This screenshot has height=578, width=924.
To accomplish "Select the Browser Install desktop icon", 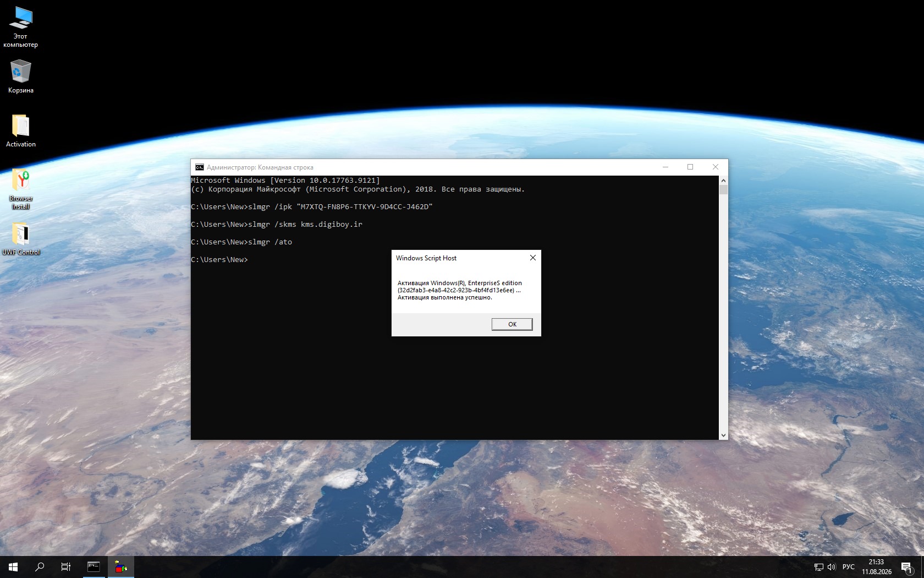I will [21, 189].
